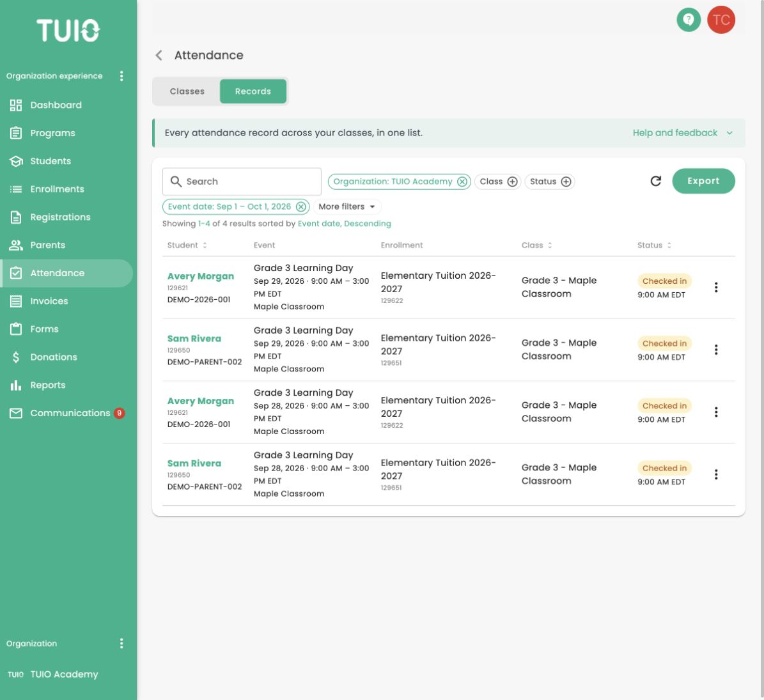Sort the table by Student column
The width and height of the screenshot is (764, 700).
187,245
